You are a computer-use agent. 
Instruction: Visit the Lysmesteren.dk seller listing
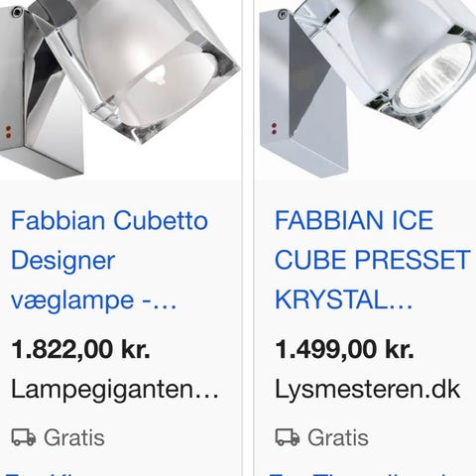pos(368,390)
